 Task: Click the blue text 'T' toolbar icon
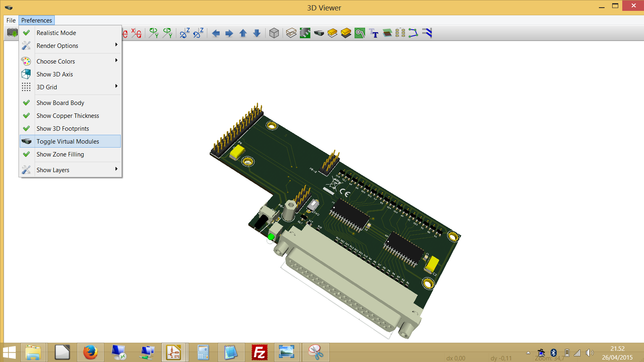point(374,33)
